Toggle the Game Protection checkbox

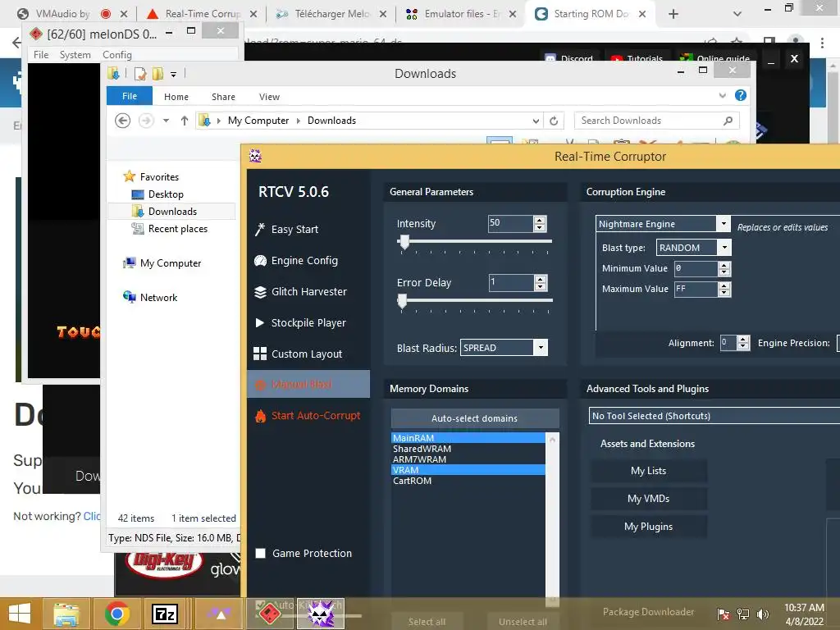tap(260, 554)
